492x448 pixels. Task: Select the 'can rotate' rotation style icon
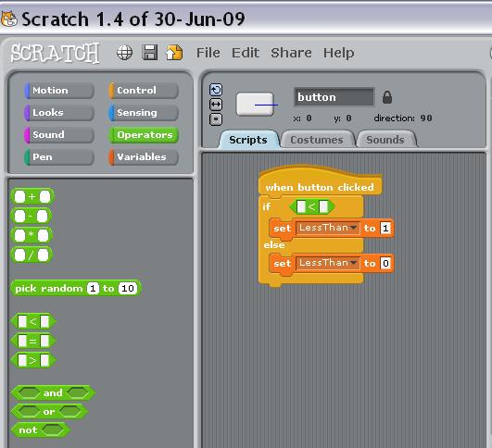[216, 90]
